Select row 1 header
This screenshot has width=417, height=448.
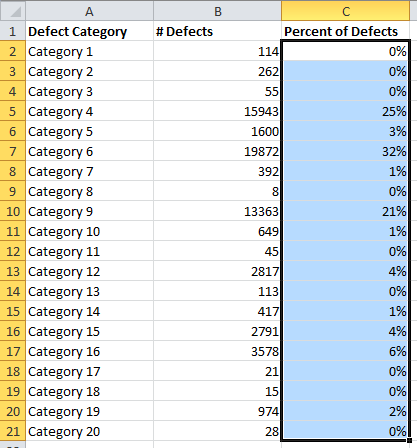[13, 31]
